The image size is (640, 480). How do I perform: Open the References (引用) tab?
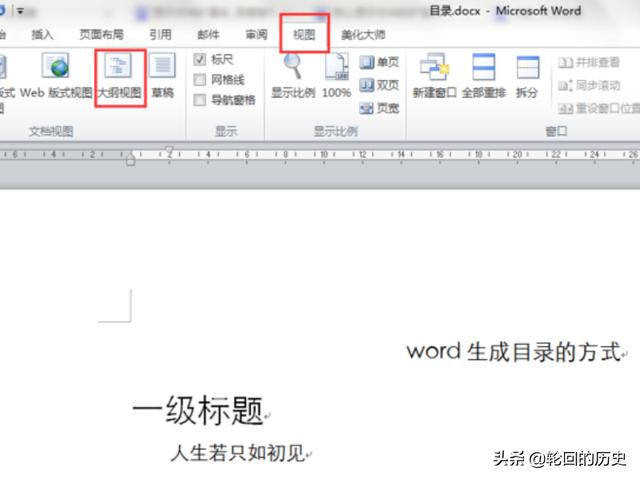[x=160, y=35]
